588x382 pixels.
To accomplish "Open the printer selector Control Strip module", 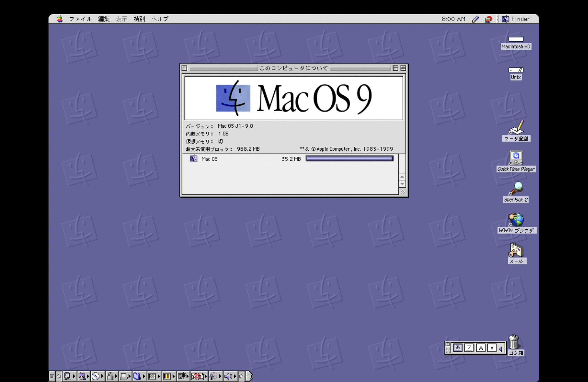I will click(x=125, y=376).
